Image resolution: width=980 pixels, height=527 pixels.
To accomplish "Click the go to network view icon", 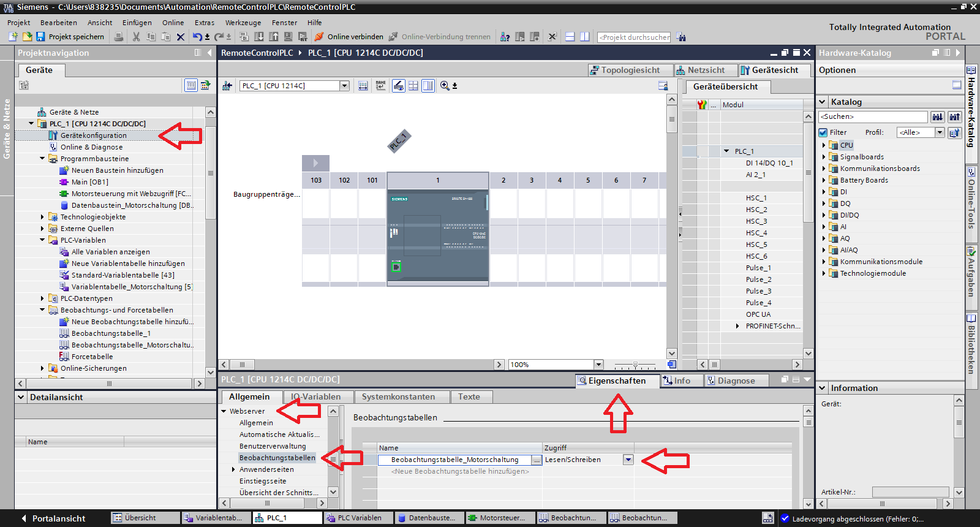I will click(227, 86).
